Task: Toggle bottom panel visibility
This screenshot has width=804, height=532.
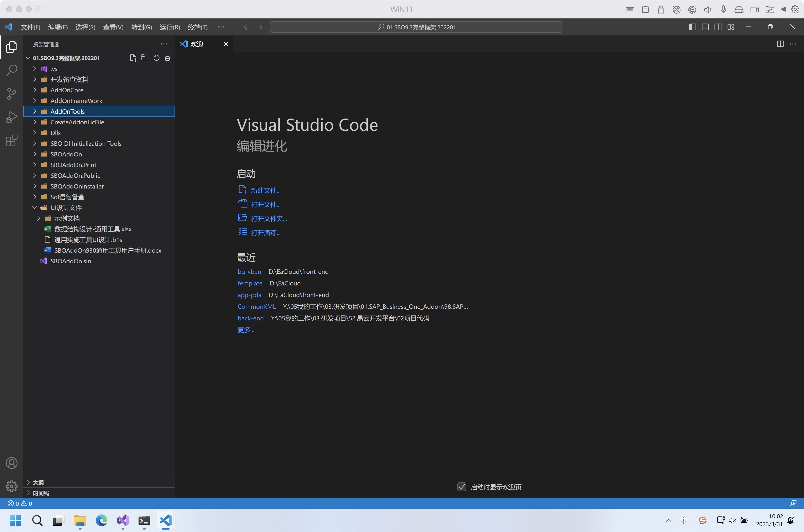Action: [705, 27]
